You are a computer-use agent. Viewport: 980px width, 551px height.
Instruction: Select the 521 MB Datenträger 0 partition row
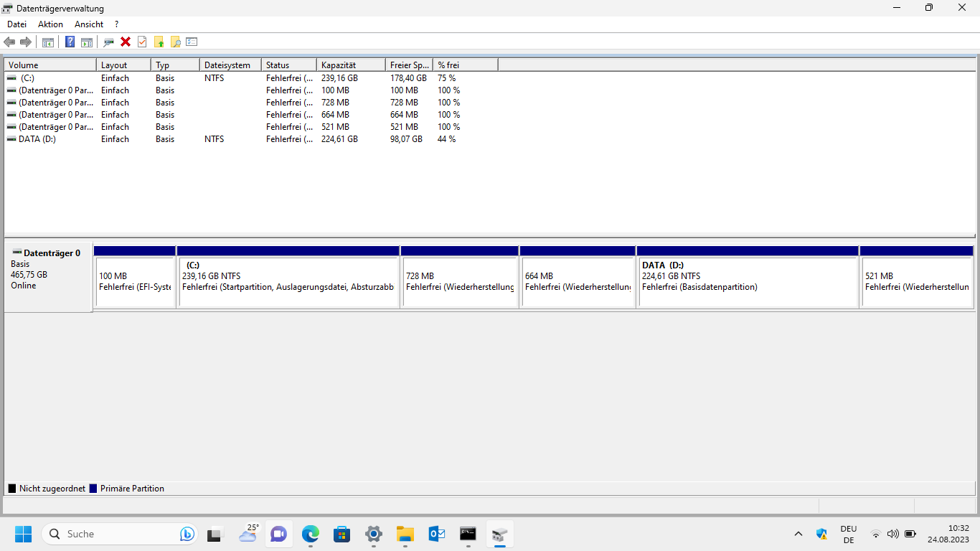pyautogui.click(x=251, y=127)
